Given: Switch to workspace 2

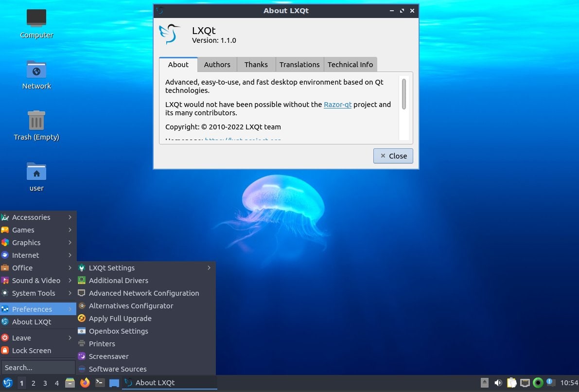Looking at the screenshot, I should [33, 383].
